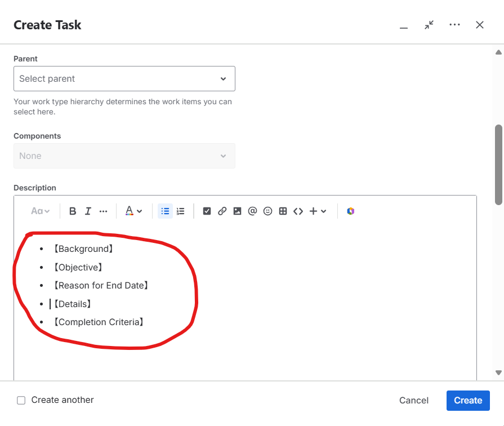
Task: Open more formatting options ellipsis
Action: (x=103, y=211)
